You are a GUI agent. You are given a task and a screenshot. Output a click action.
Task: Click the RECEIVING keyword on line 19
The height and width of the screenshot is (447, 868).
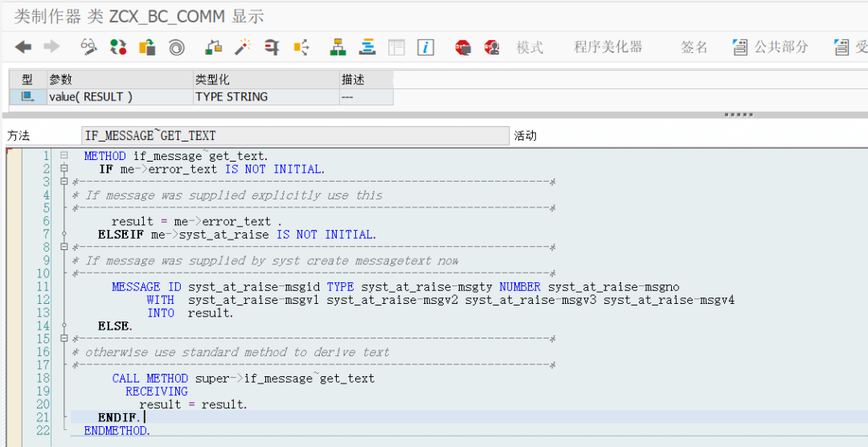click(157, 392)
